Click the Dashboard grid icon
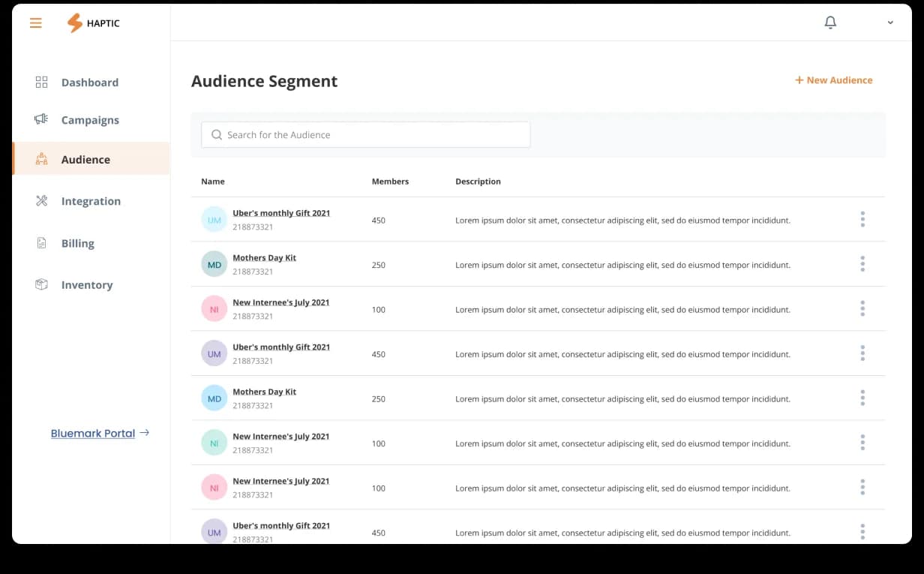 coord(42,83)
